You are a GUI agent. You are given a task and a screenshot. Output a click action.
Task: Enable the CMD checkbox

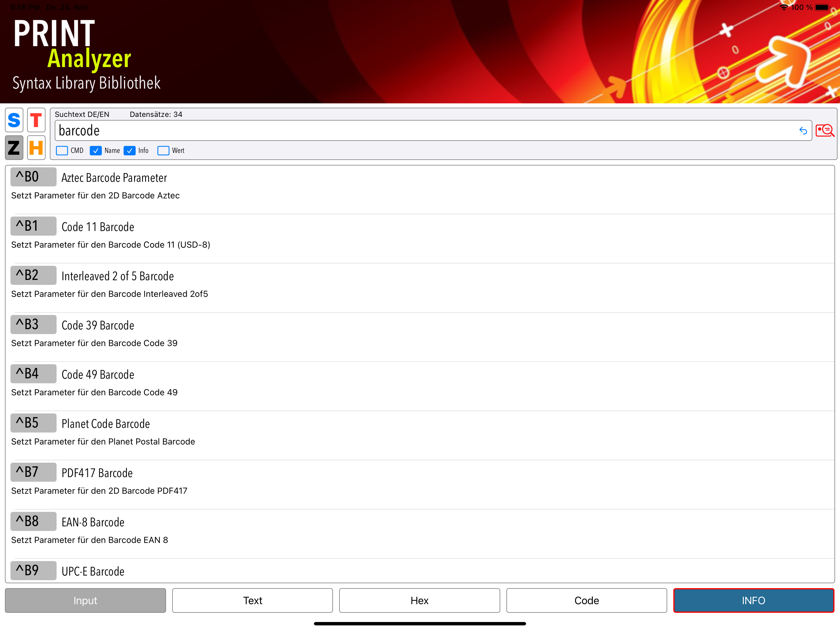click(62, 151)
